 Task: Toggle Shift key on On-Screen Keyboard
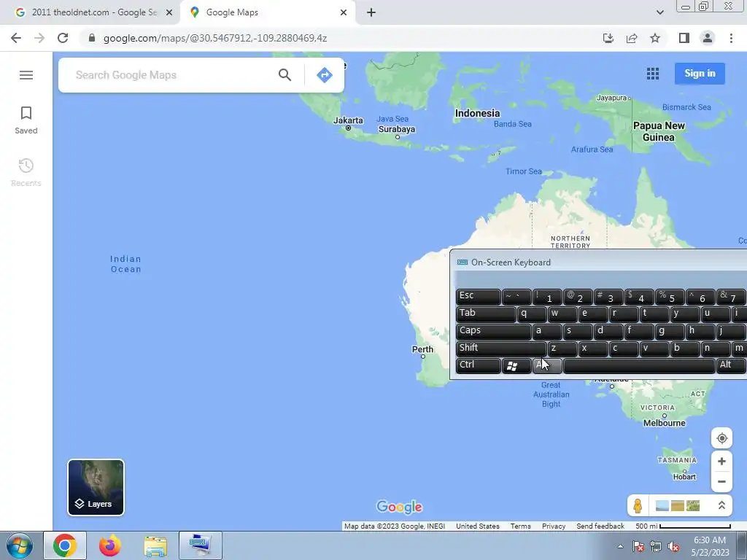(x=501, y=348)
